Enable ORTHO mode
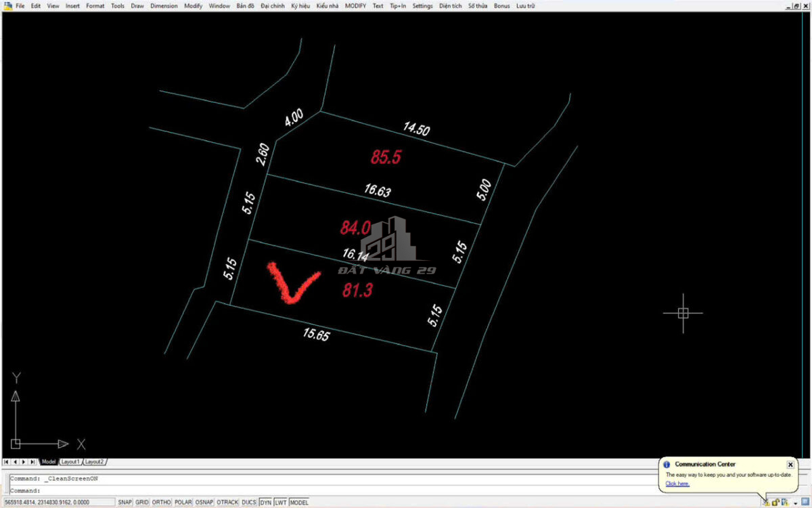This screenshot has width=812, height=508. pos(161,502)
